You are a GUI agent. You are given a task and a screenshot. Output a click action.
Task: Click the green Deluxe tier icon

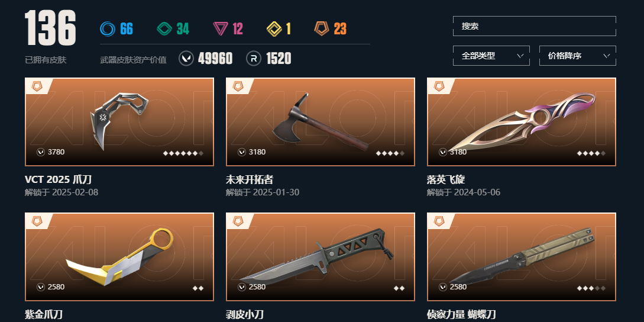tap(164, 29)
